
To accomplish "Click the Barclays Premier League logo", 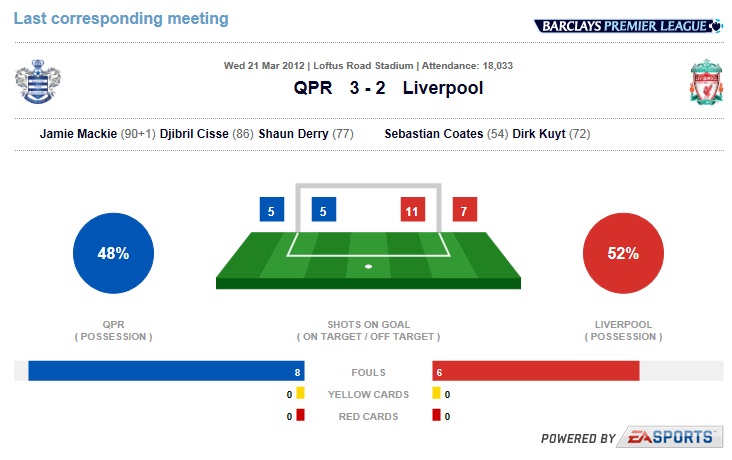I will 628,26.
